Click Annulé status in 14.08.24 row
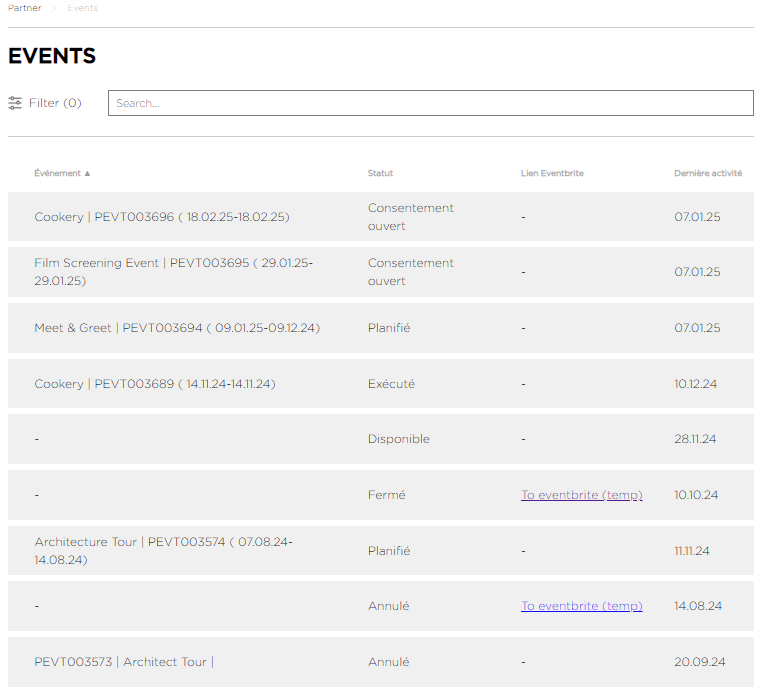This screenshot has height=695, width=765. (x=388, y=606)
